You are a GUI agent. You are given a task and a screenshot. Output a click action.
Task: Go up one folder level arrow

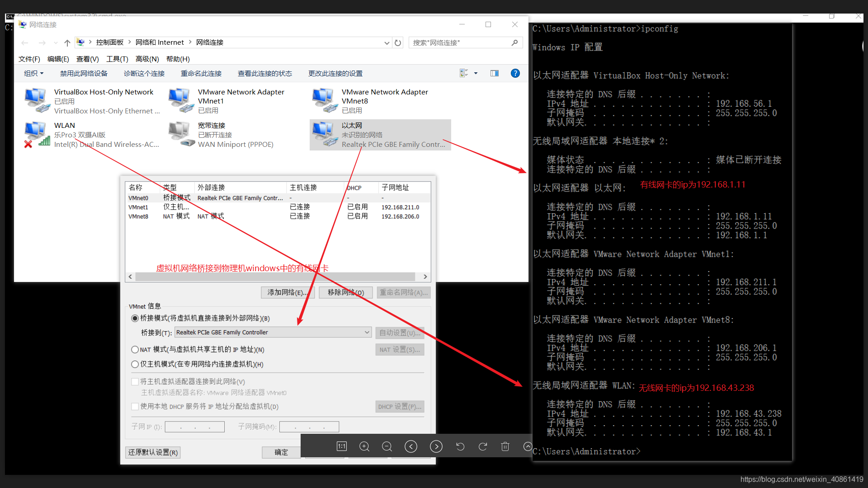coord(67,42)
